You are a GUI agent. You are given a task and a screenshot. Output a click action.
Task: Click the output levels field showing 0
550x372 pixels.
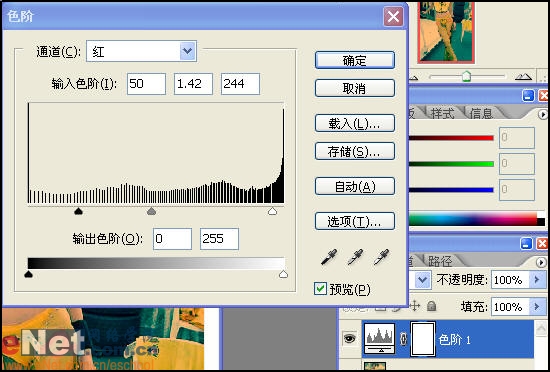click(x=172, y=239)
